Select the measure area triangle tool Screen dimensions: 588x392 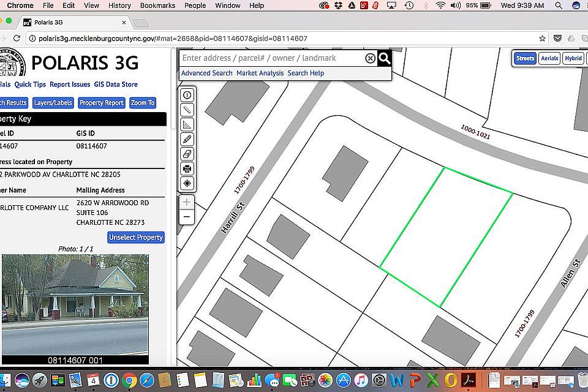pyautogui.click(x=187, y=124)
